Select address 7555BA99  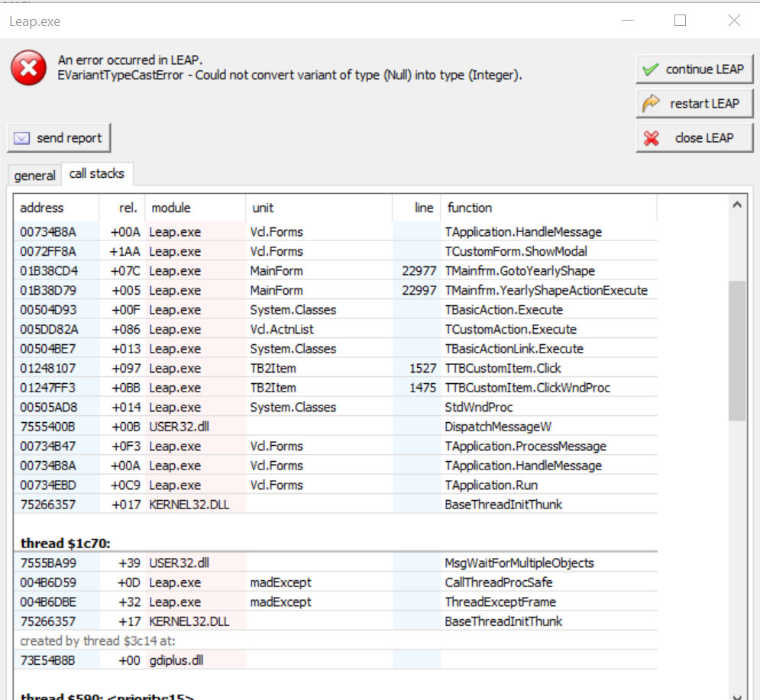(x=48, y=563)
